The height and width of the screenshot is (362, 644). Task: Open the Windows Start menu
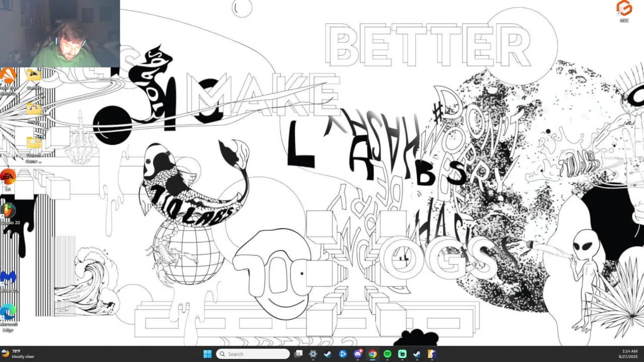tap(207, 354)
